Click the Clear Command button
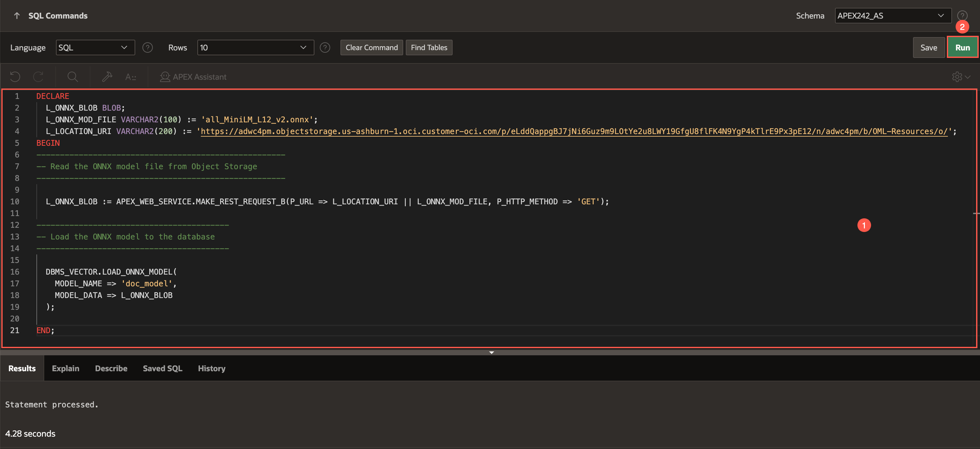Viewport: 980px width, 449px height. click(372, 48)
